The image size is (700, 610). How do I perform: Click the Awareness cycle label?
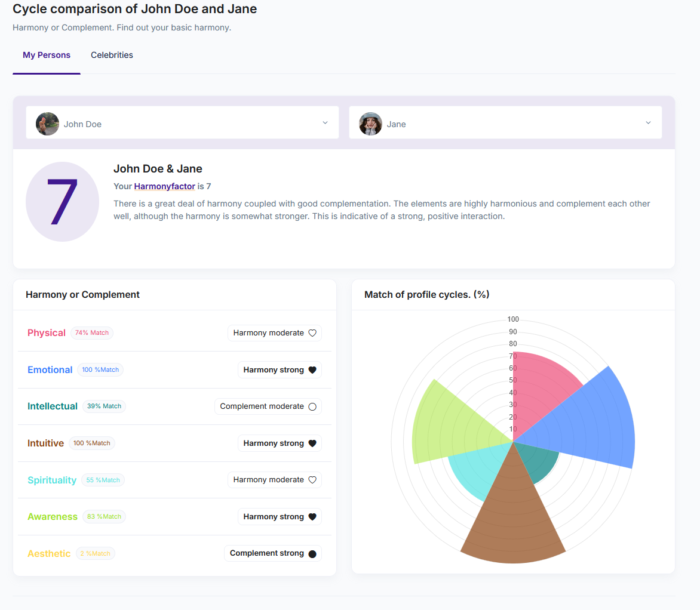[52, 517]
